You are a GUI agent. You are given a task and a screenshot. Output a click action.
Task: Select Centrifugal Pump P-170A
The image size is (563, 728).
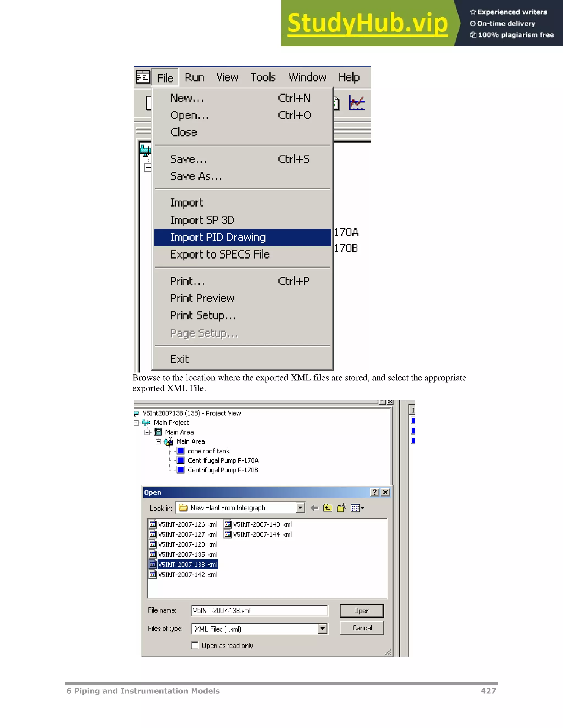pos(223,460)
